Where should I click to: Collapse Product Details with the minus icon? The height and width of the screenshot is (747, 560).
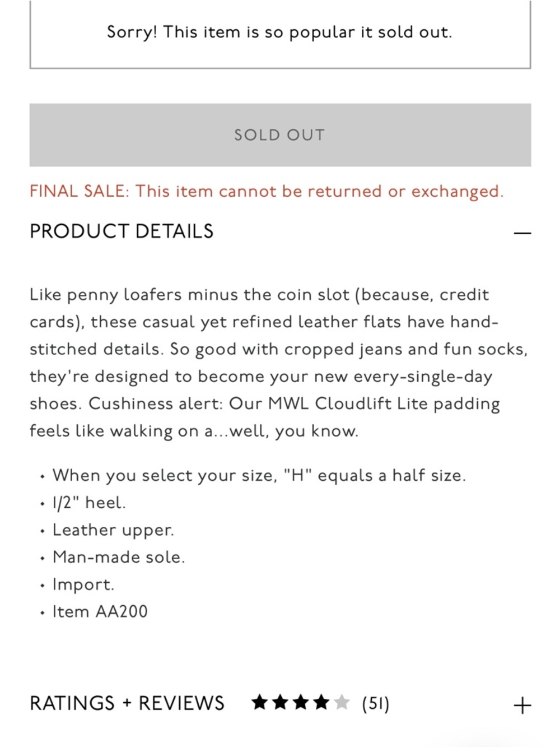click(522, 233)
